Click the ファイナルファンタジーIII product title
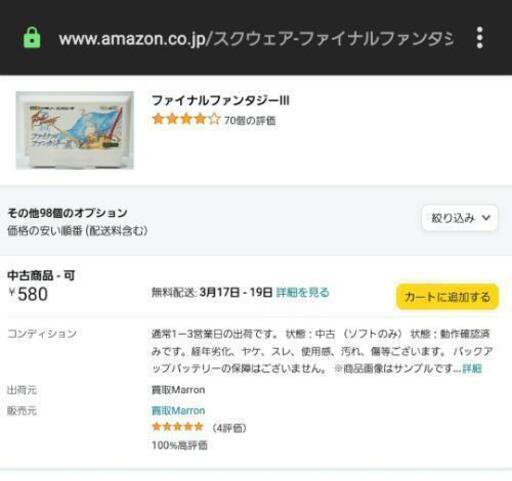The image size is (512, 481). [220, 100]
